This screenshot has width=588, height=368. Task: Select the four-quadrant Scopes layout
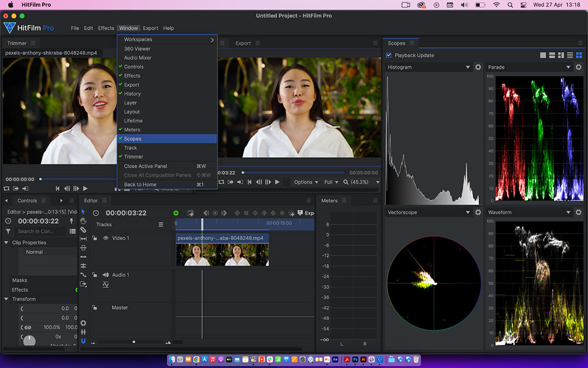tap(579, 55)
